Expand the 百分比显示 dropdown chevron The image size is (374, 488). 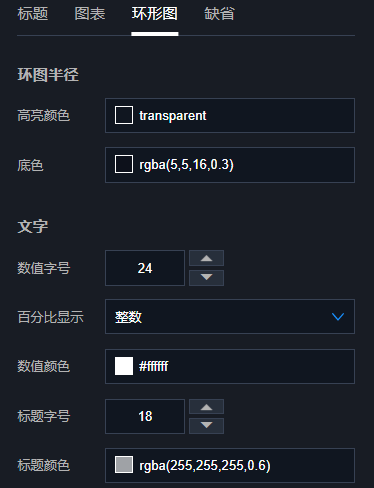[x=338, y=317]
